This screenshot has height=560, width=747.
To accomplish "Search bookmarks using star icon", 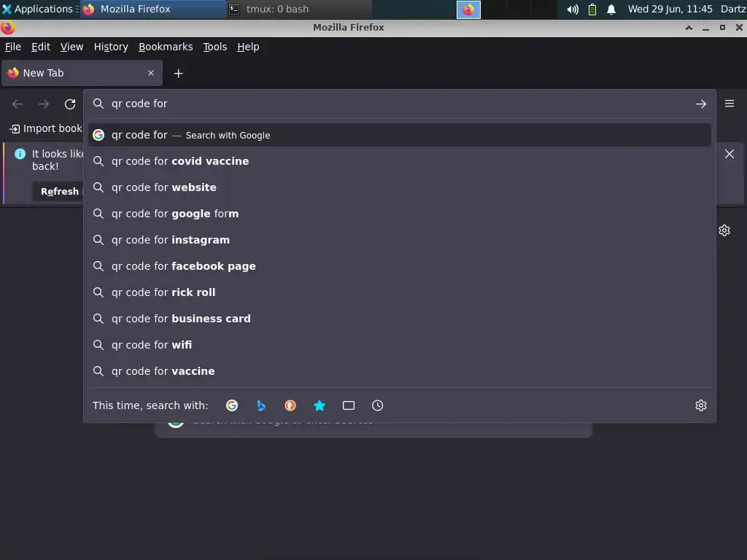I will tap(320, 405).
